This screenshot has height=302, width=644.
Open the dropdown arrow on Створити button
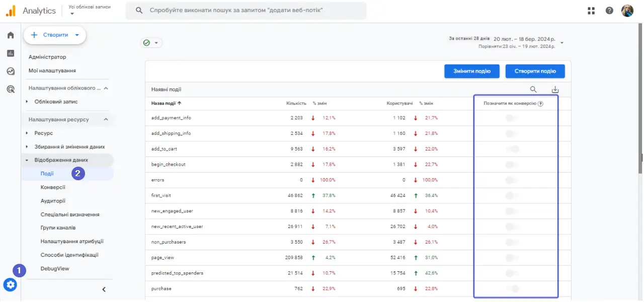pyautogui.click(x=77, y=35)
